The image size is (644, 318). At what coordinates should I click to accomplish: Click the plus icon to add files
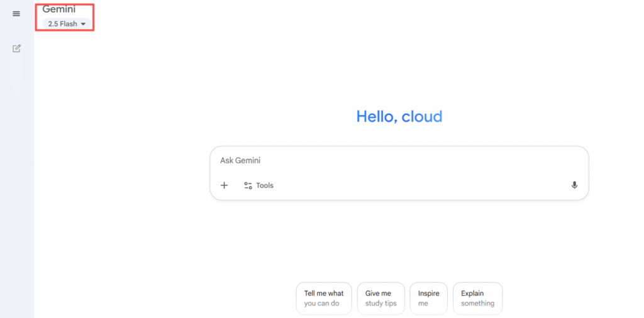pyautogui.click(x=225, y=185)
